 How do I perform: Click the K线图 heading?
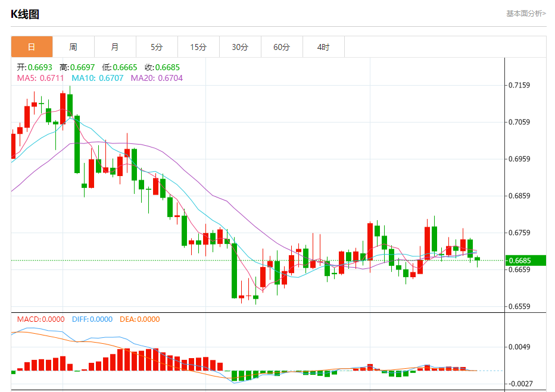coord(25,14)
